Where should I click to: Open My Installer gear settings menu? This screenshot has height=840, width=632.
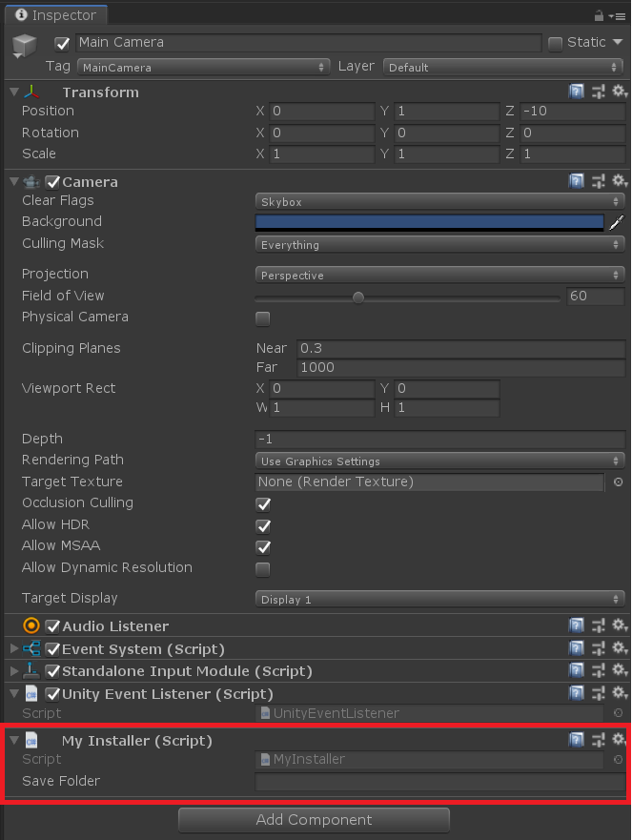pyautogui.click(x=620, y=740)
